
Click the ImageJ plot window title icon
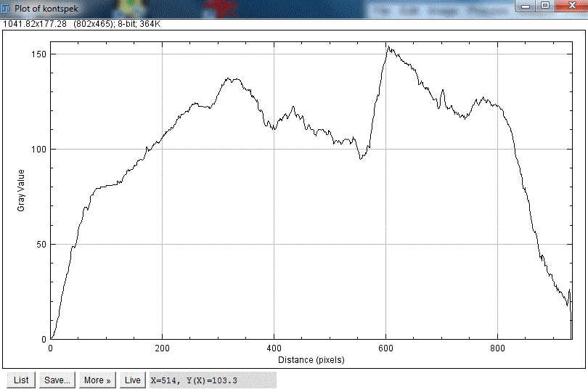click(5, 8)
